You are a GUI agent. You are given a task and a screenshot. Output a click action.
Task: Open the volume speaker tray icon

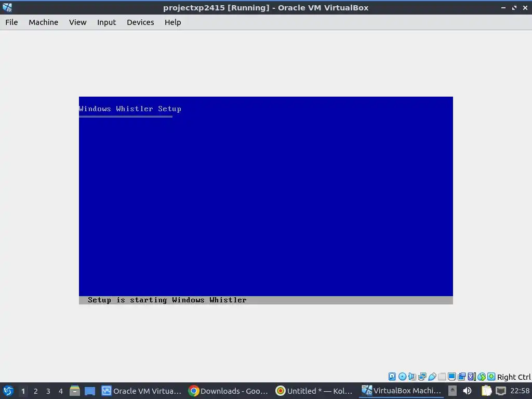click(x=467, y=391)
